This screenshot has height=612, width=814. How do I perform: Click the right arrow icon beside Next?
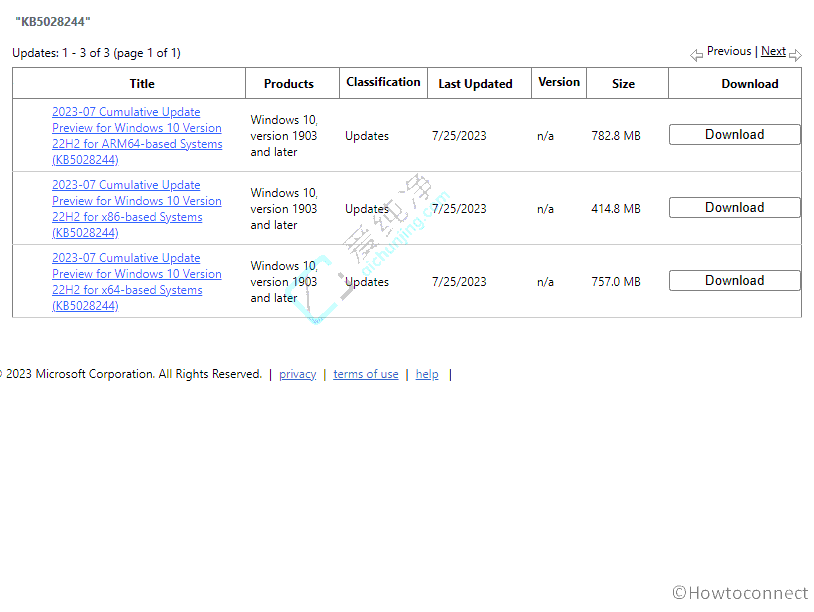[x=795, y=55]
